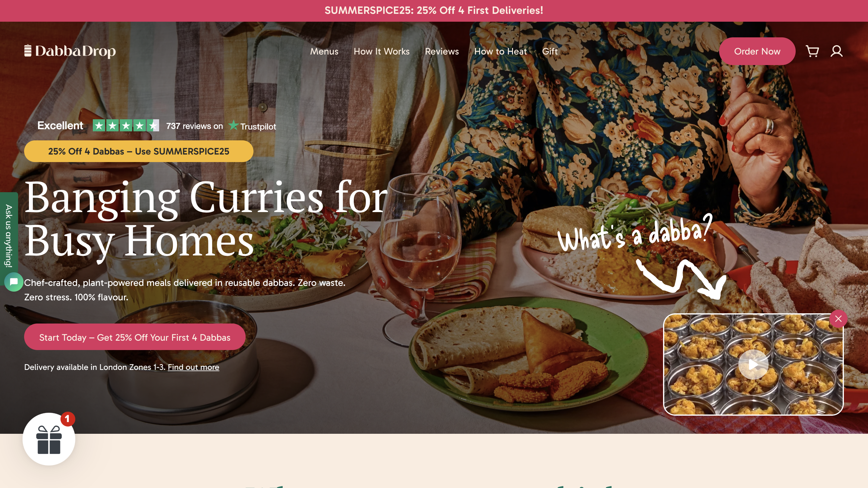868x488 pixels.
Task: Open the green chat bubble icon
Action: click(x=14, y=282)
